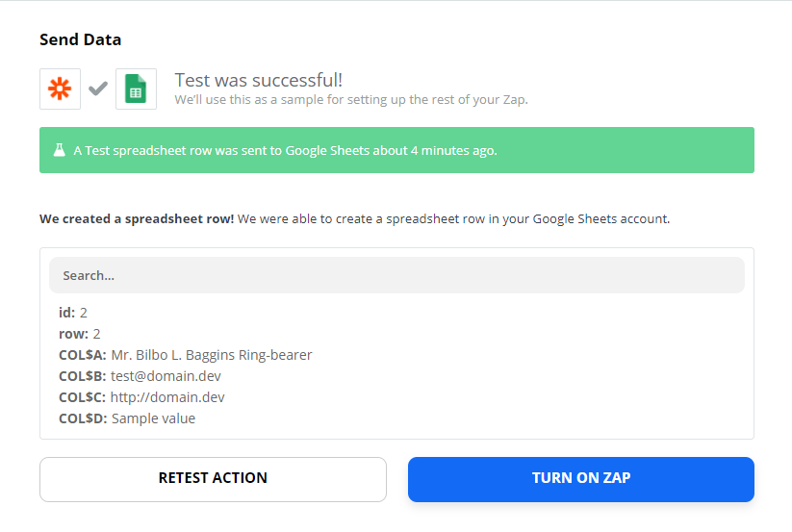Focus the Search field in results box

[396, 275]
